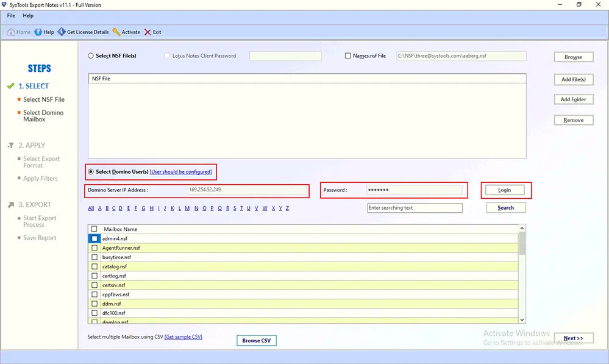The height and width of the screenshot is (364, 609).
Task: Open Get License Details in toolbar
Action: pyautogui.click(x=83, y=32)
